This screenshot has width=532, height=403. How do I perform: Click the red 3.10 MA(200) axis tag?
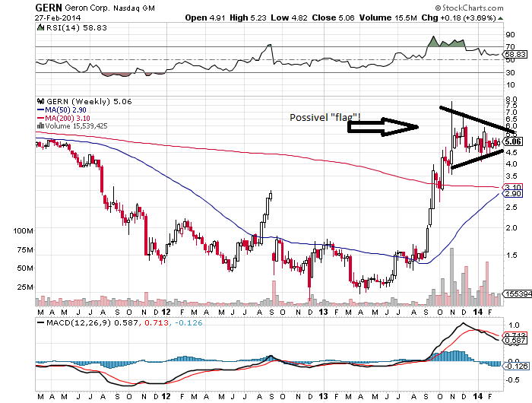513,187
